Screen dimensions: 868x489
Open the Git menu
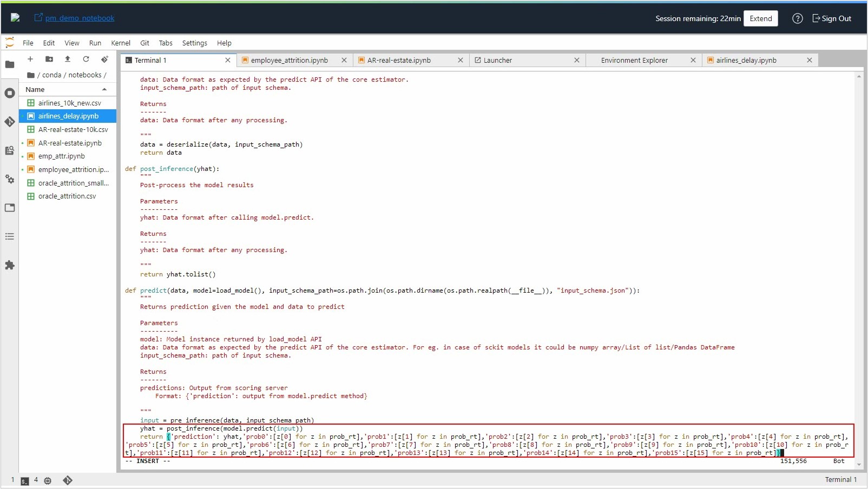click(x=144, y=43)
